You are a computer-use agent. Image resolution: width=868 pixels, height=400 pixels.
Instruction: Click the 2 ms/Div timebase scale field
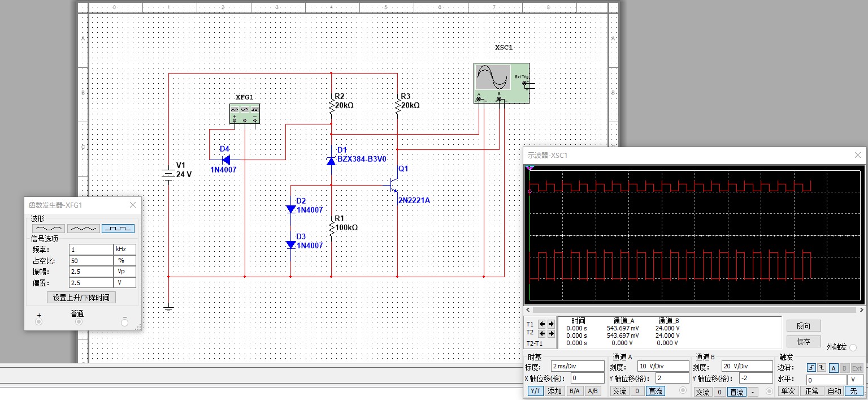click(x=578, y=366)
